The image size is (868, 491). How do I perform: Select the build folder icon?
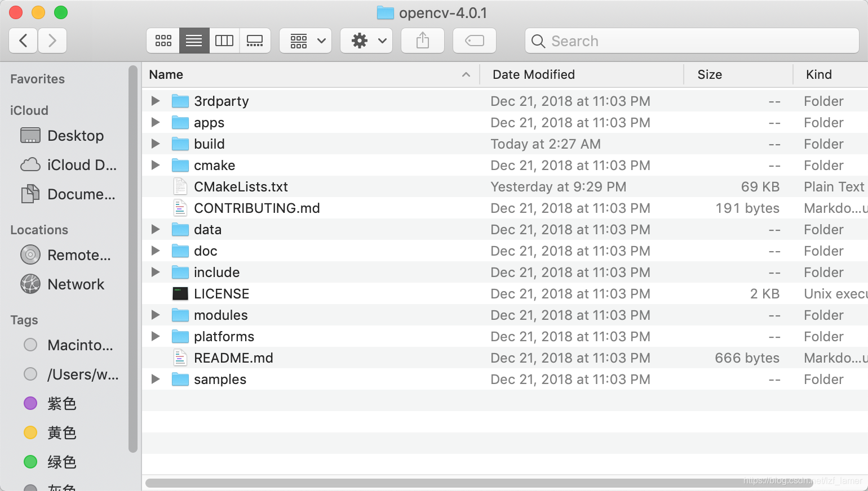pyautogui.click(x=180, y=144)
